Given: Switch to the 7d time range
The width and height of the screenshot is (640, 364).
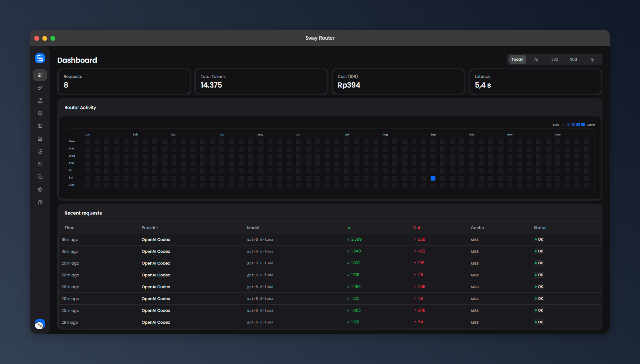Looking at the screenshot, I should 536,59.
